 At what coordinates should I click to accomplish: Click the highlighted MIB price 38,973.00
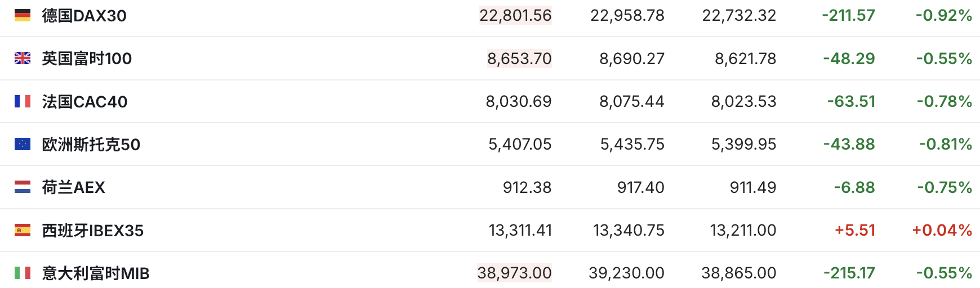coord(514,273)
